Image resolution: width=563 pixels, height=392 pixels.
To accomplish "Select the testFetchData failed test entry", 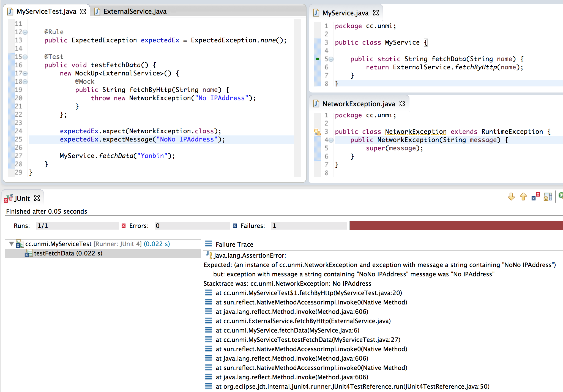I will click(x=68, y=253).
